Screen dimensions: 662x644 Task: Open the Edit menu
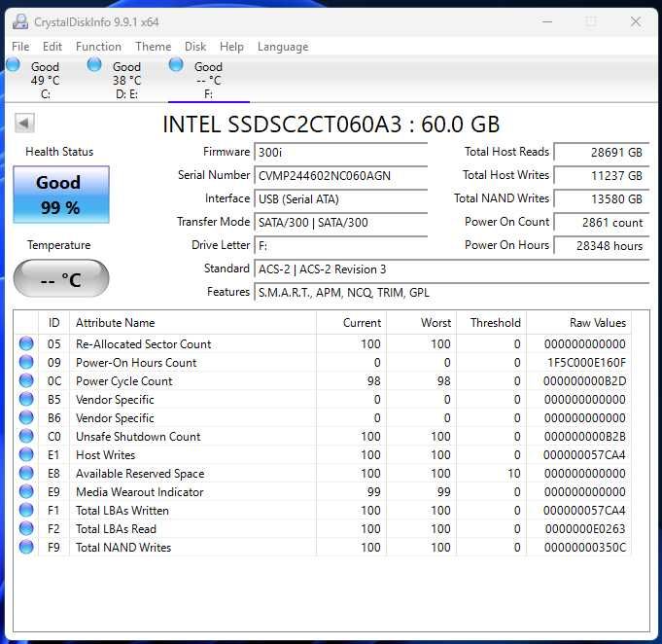pyautogui.click(x=52, y=47)
